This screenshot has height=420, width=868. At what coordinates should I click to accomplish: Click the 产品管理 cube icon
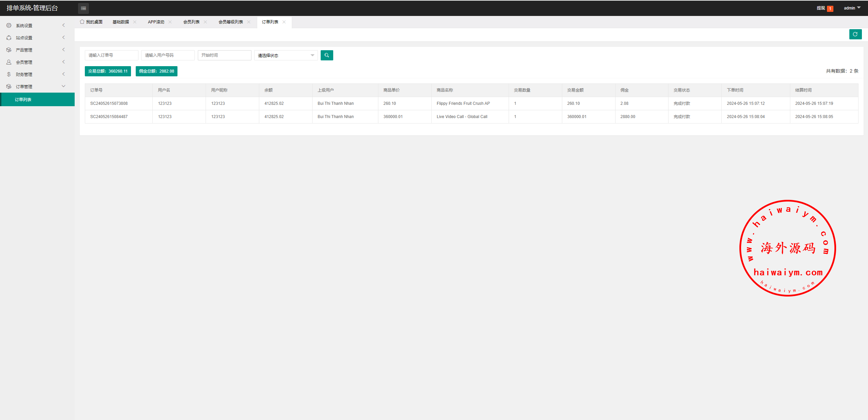coord(9,50)
